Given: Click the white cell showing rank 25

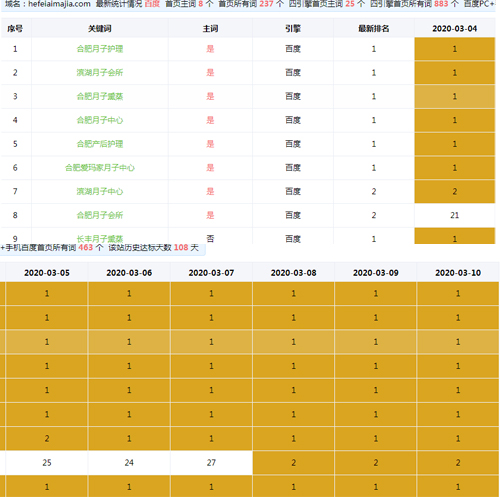Looking at the screenshot, I should [47, 463].
